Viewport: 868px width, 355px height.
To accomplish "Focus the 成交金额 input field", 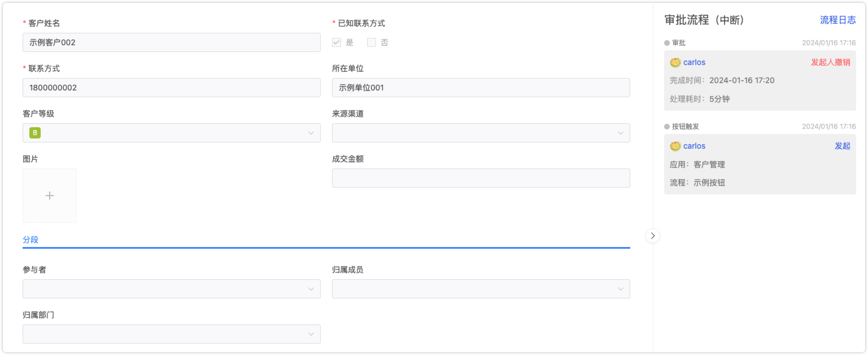I will [x=481, y=178].
